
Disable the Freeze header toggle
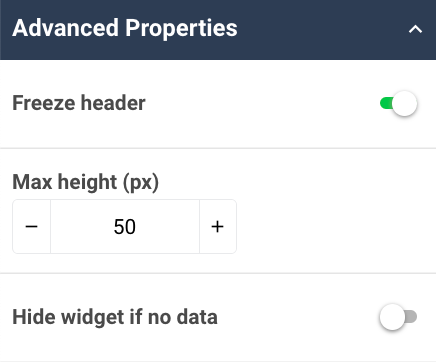click(398, 104)
